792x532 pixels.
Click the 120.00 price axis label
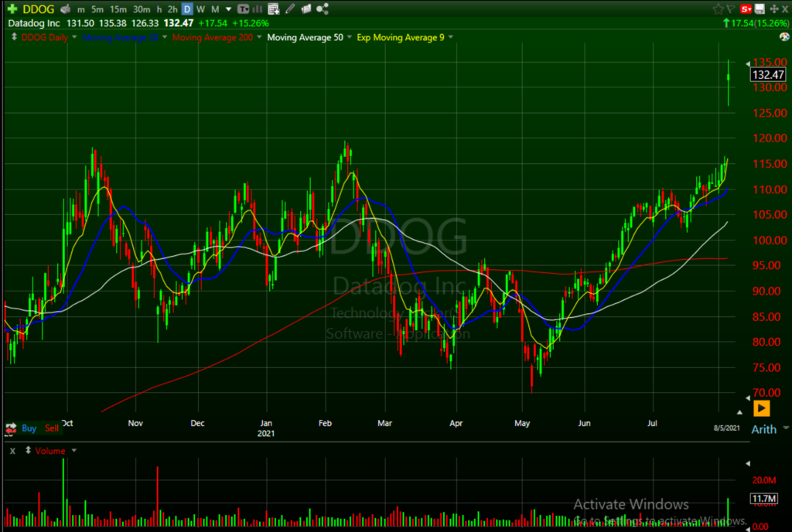(770, 138)
